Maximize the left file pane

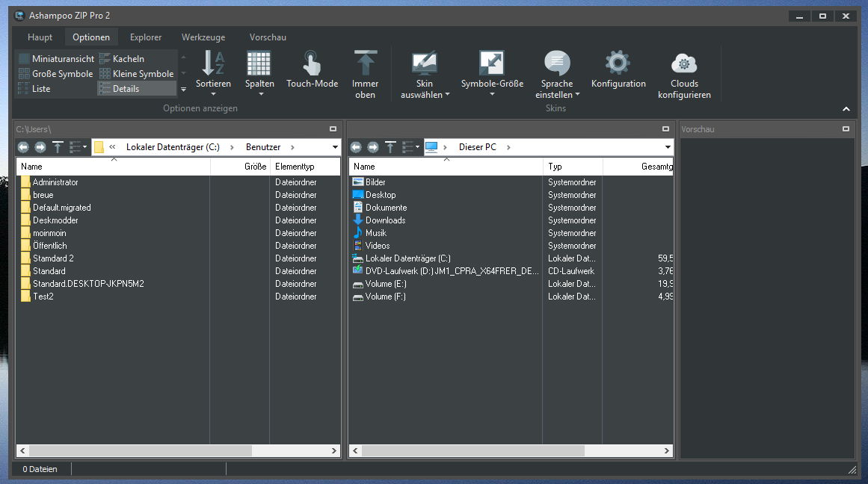(333, 129)
